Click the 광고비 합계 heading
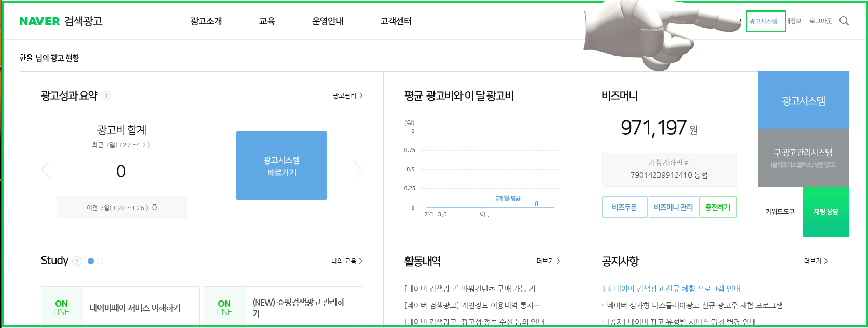The height and width of the screenshot is (328, 868). click(122, 130)
